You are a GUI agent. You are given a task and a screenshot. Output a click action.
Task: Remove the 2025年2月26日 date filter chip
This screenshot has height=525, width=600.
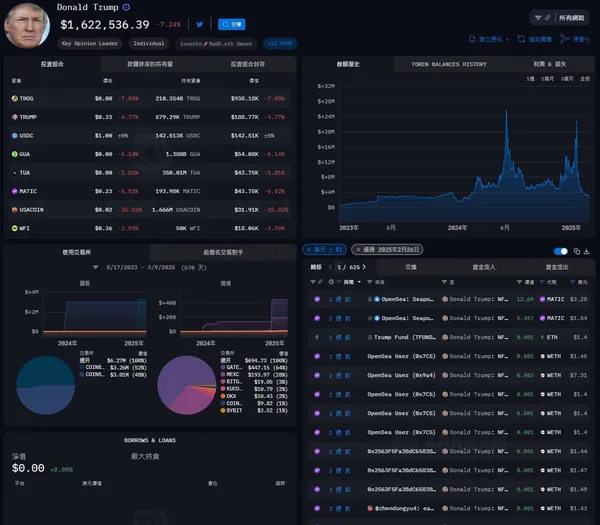[355, 249]
